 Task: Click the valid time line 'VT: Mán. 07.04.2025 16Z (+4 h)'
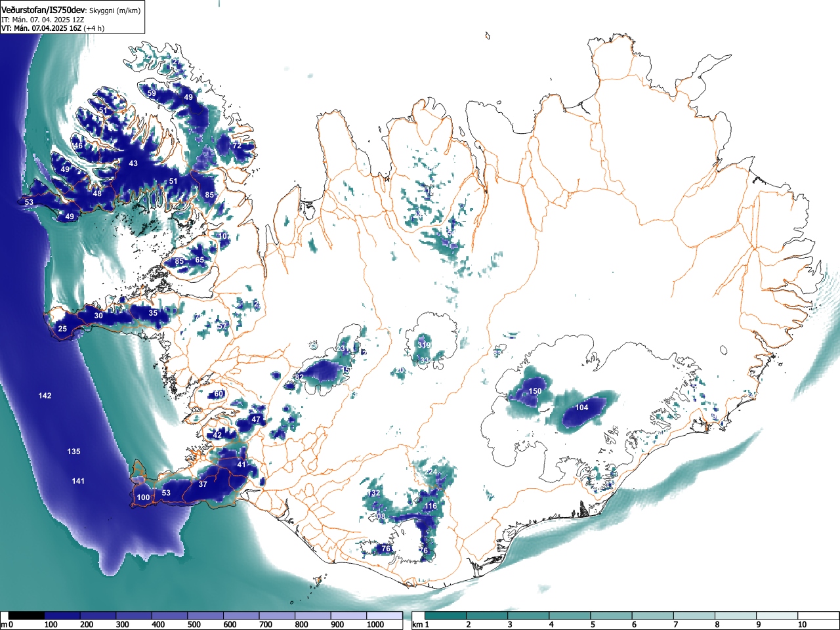click(x=52, y=28)
